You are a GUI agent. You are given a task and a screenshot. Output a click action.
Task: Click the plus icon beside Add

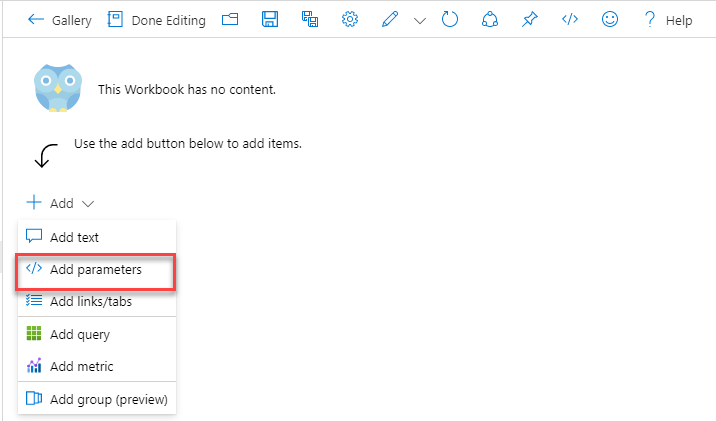34,202
